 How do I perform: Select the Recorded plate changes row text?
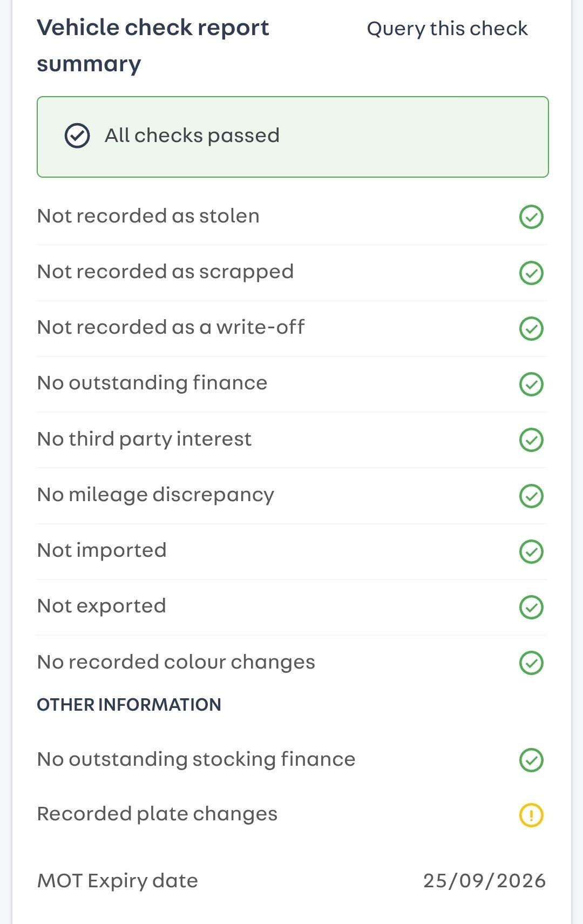click(157, 814)
